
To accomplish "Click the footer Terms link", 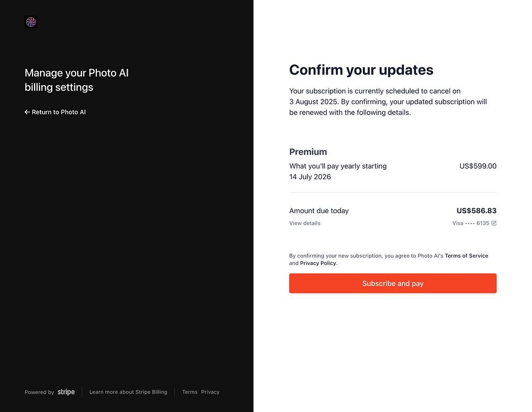I will (x=189, y=392).
